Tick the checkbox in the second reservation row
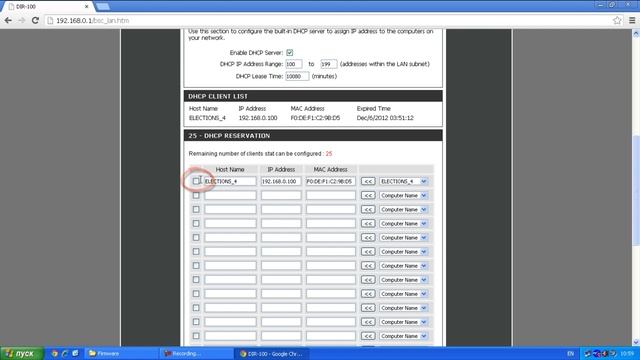This screenshot has height=360, width=640. point(196,196)
